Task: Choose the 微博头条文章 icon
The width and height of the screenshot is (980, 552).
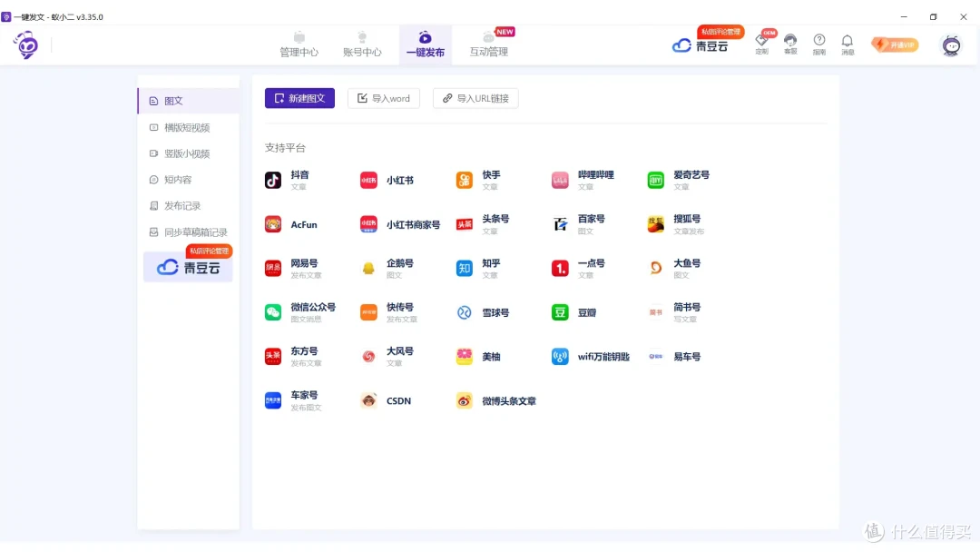Action: (464, 400)
